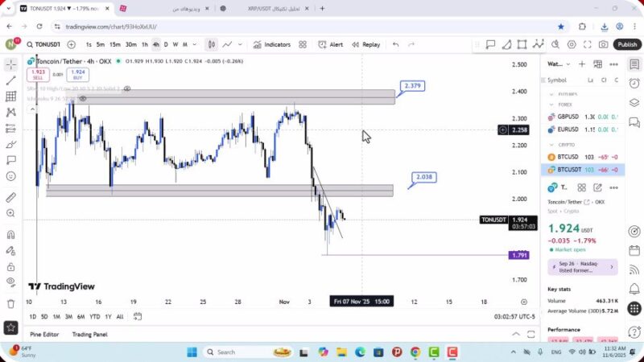The width and height of the screenshot is (644, 362).
Task: Toggle visibility of the SRv2 indicator
Action: pos(127,88)
